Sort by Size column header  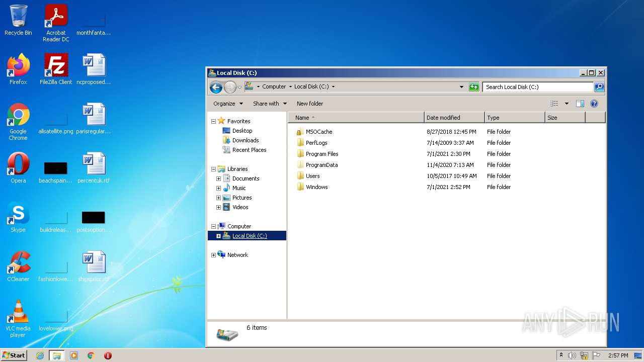tap(565, 118)
